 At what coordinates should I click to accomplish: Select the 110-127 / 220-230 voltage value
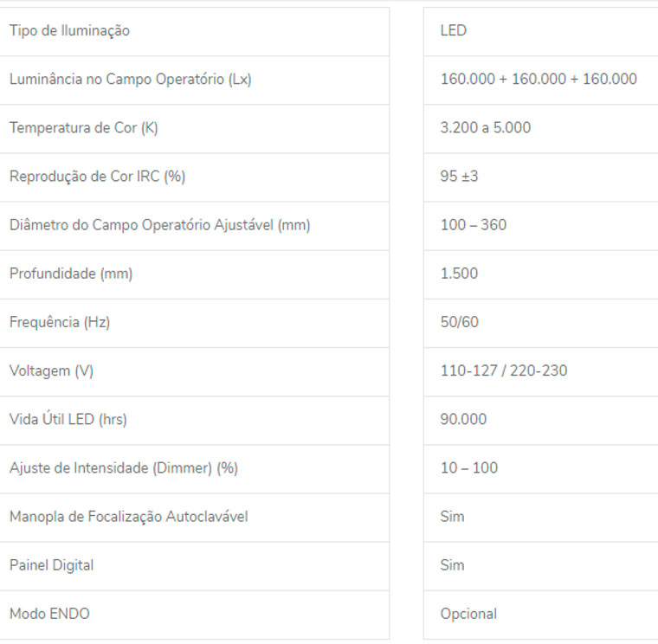(x=504, y=370)
